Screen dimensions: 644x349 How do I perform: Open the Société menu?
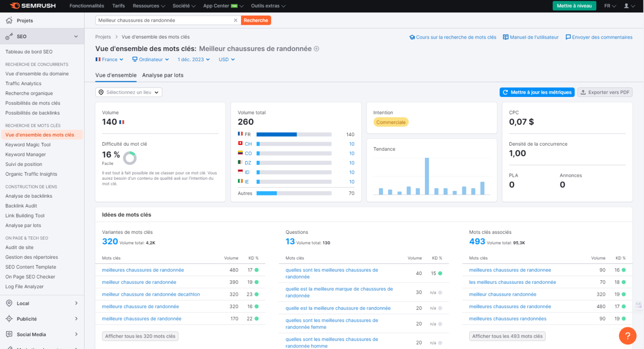[x=184, y=6]
